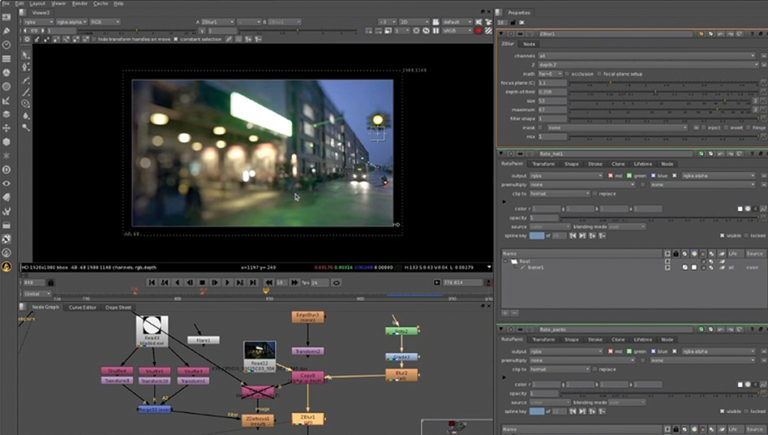
Task: Play the timeline forward
Action: 227,283
